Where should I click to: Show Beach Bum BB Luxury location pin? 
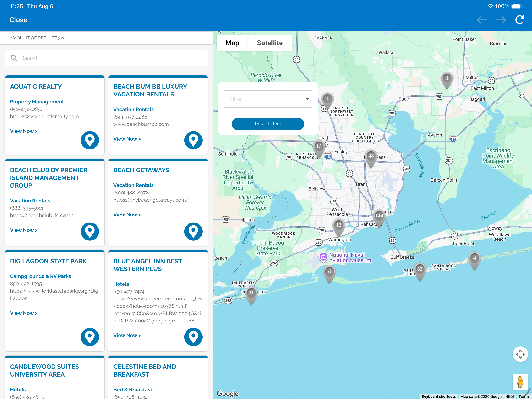(193, 140)
